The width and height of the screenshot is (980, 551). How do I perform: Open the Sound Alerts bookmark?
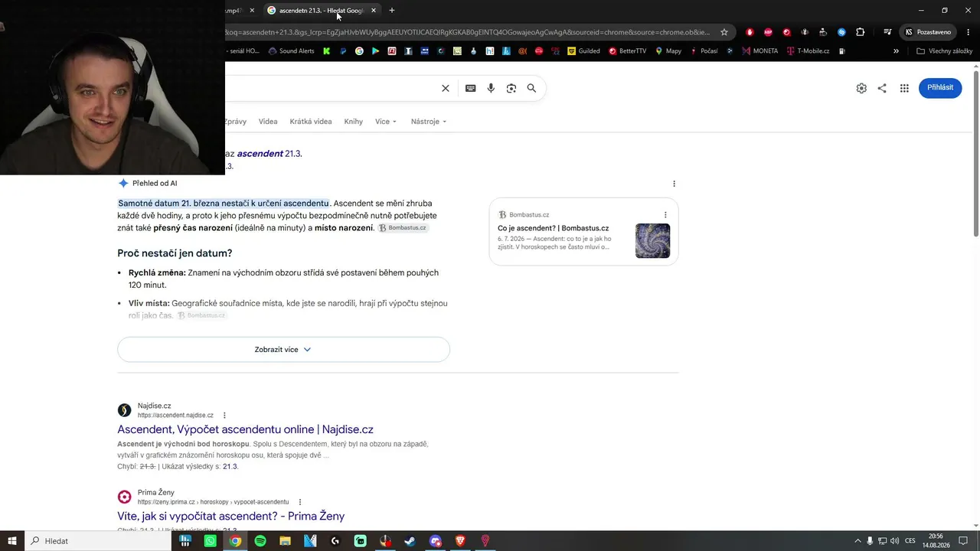tap(292, 51)
